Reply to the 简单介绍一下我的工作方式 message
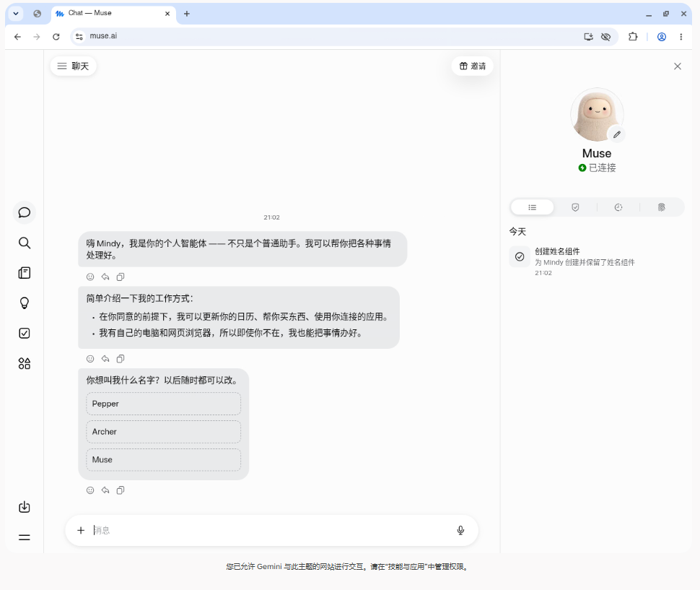 pos(105,359)
